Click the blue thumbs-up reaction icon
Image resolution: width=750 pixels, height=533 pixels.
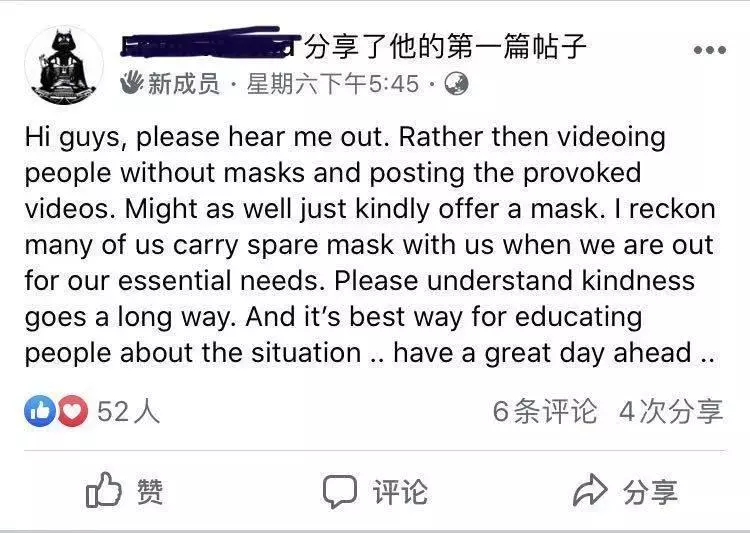pos(40,411)
